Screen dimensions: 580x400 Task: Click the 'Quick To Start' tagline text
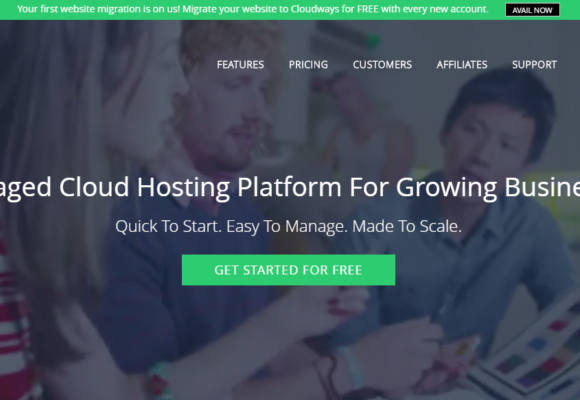[288, 226]
